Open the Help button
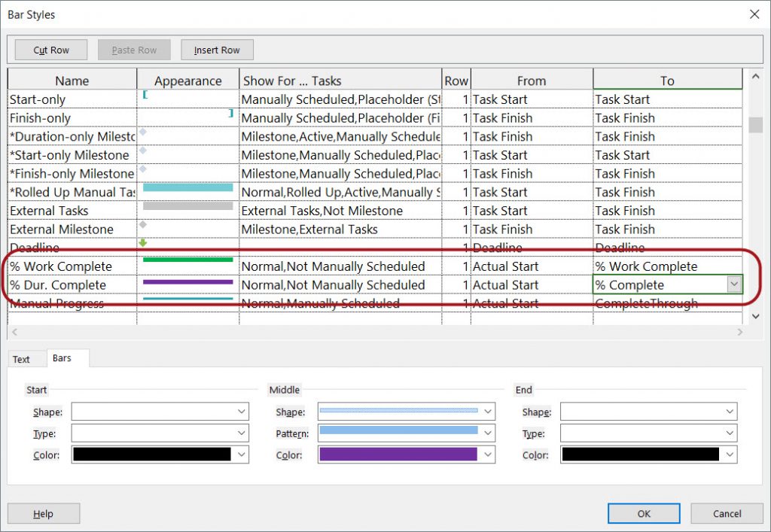 (x=43, y=513)
